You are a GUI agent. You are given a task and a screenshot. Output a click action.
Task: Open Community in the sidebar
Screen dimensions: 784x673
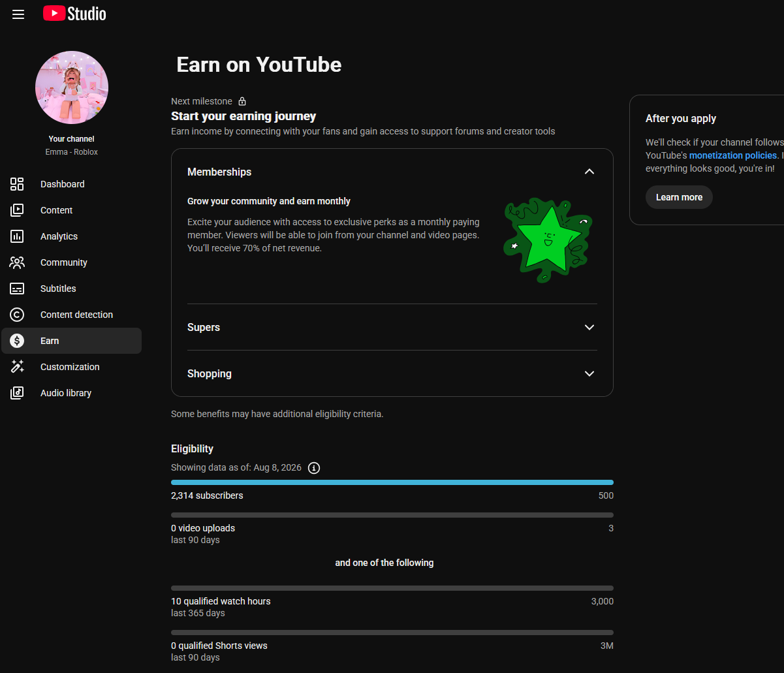[72, 262]
